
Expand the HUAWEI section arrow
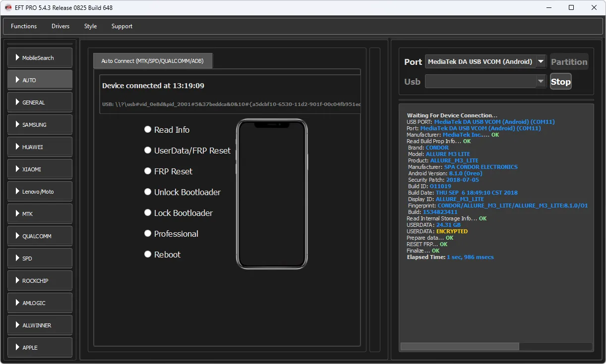(x=17, y=147)
